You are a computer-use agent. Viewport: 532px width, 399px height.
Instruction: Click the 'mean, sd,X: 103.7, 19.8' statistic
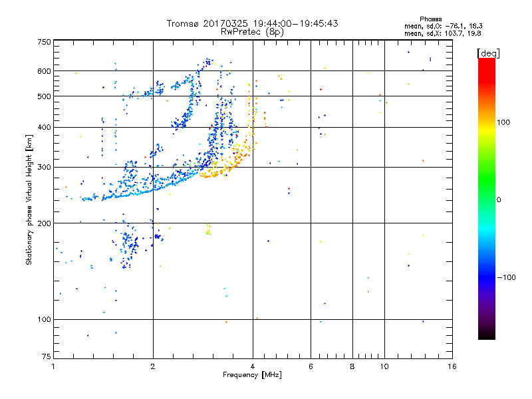[442, 33]
